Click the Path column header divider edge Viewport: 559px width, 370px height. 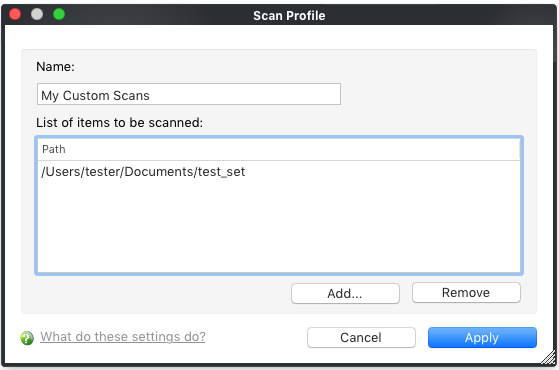click(519, 149)
